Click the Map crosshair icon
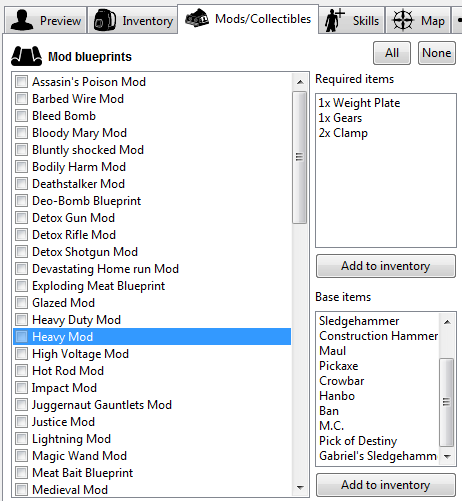462x501 pixels. point(403,20)
